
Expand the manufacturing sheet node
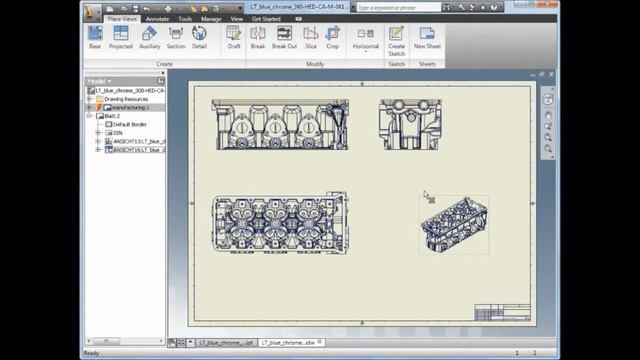(x=89, y=107)
